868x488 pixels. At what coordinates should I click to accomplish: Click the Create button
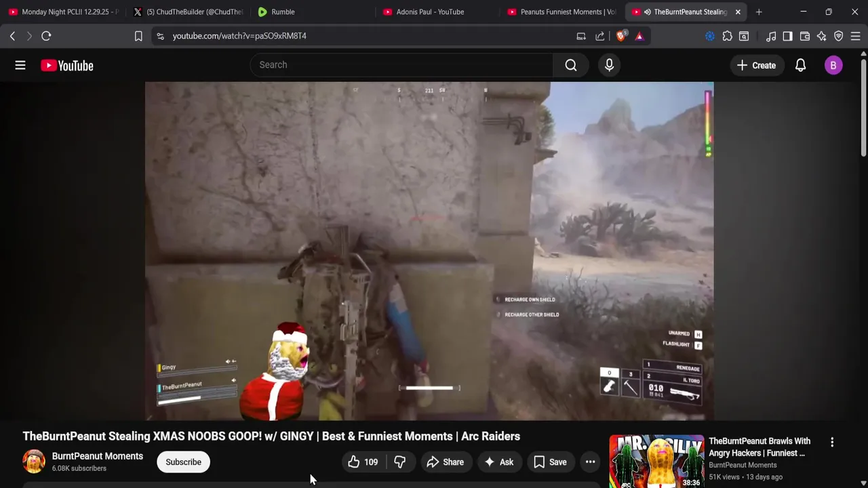click(757, 65)
